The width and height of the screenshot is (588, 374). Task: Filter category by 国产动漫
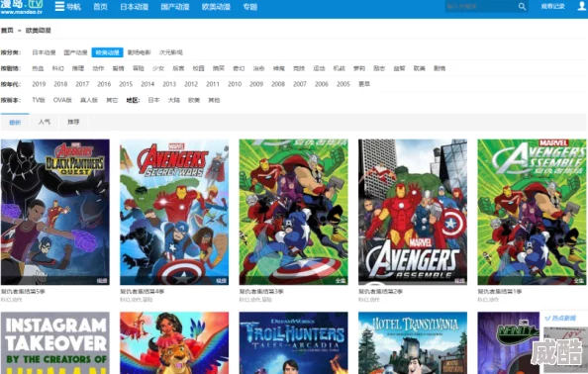75,52
